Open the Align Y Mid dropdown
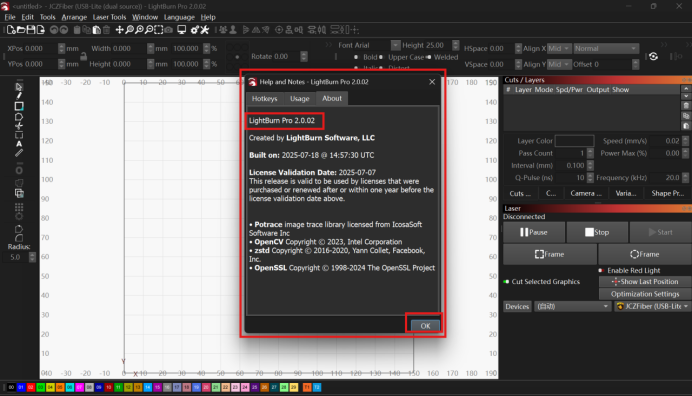The height and width of the screenshot is (396, 692). [x=559, y=64]
